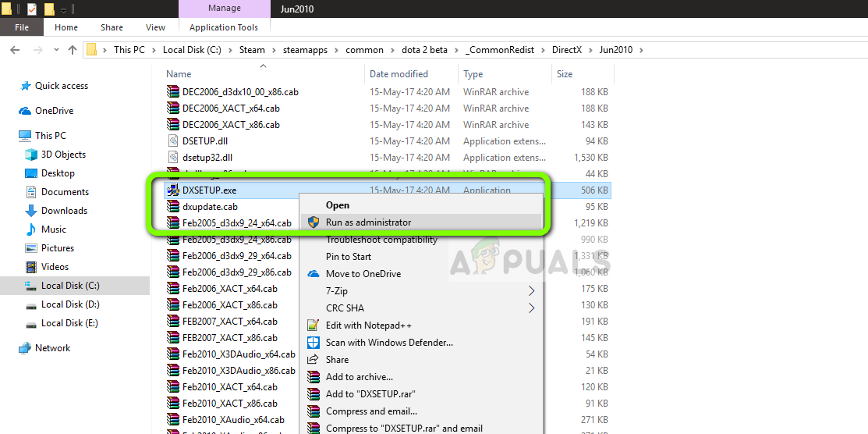Open the Application Tools tab
The image size is (868, 434).
[224, 27]
